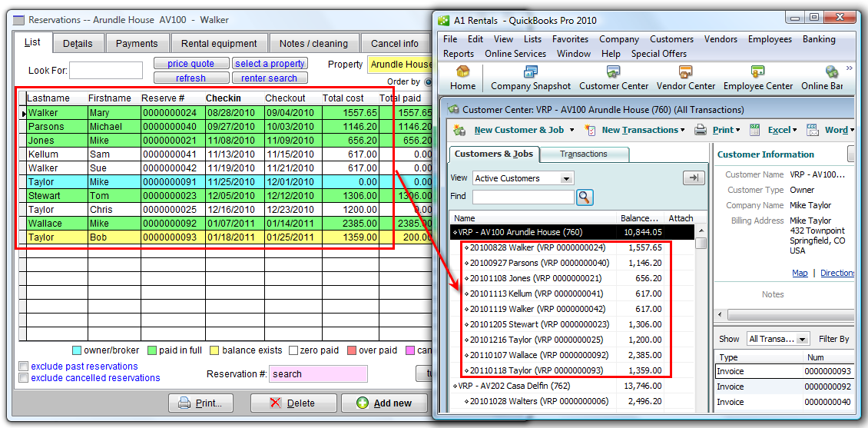The image size is (868, 428).
Task: Click the Find text field in Customer Center
Action: pos(523,197)
